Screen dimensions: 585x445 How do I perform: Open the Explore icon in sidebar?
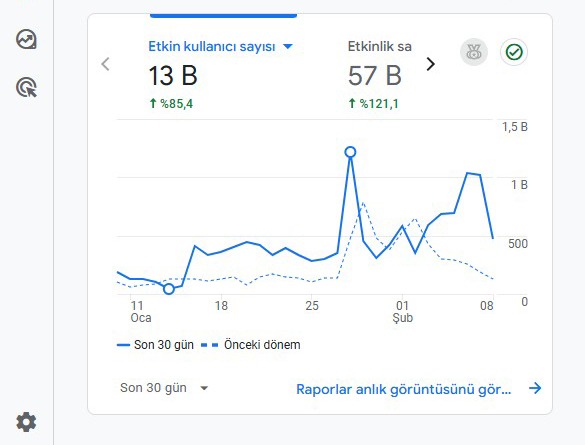click(x=26, y=39)
